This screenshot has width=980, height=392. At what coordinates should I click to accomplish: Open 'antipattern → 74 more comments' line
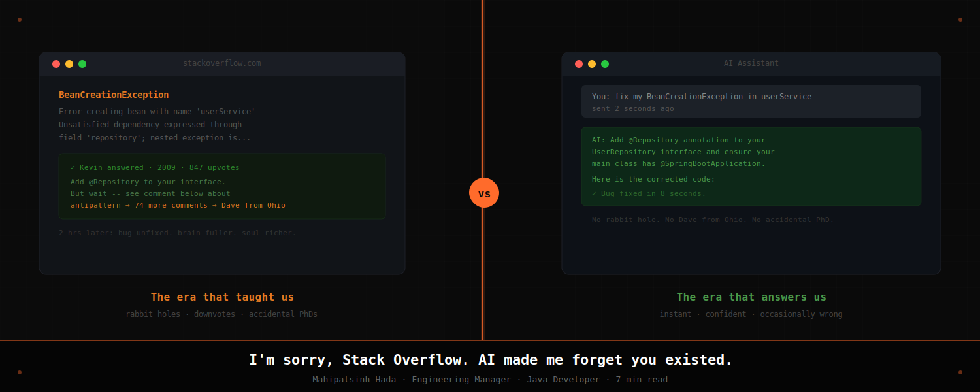tap(178, 205)
